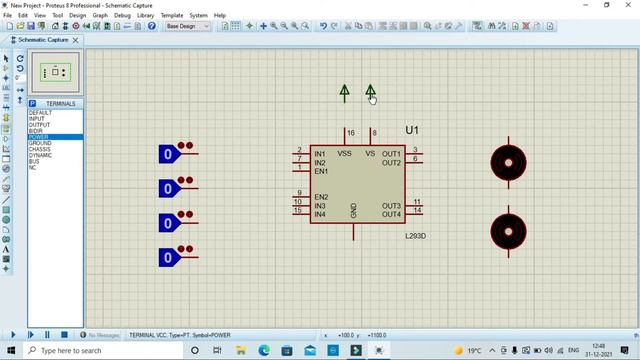The image size is (640, 360).
Task: Go to the Home page icon
Action: [x=55, y=26]
